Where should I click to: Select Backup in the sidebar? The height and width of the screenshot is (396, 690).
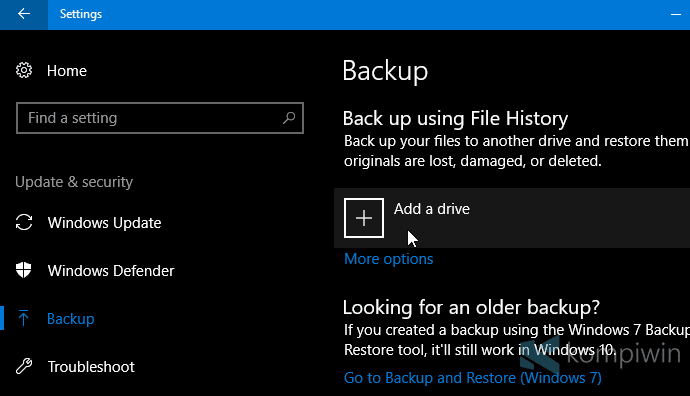click(x=70, y=319)
